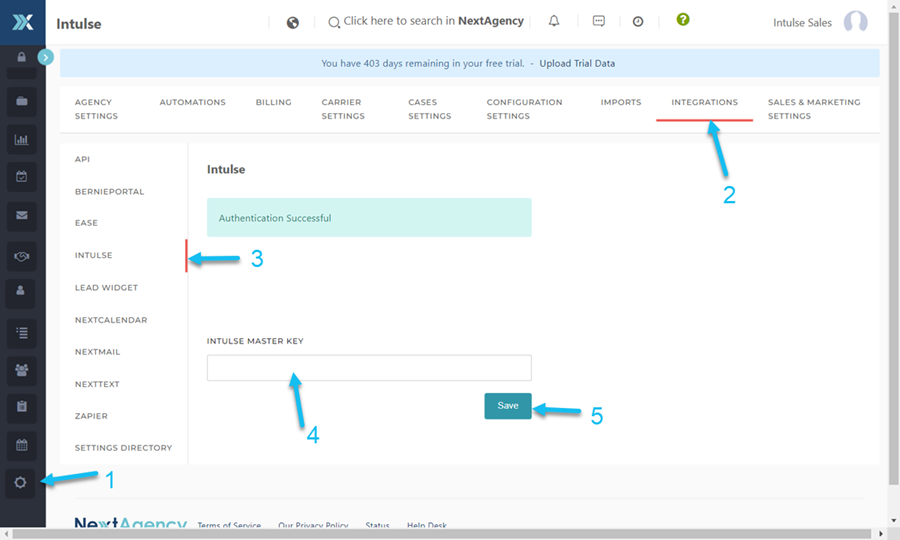Select BerniePortal in integrations list

coord(109,192)
